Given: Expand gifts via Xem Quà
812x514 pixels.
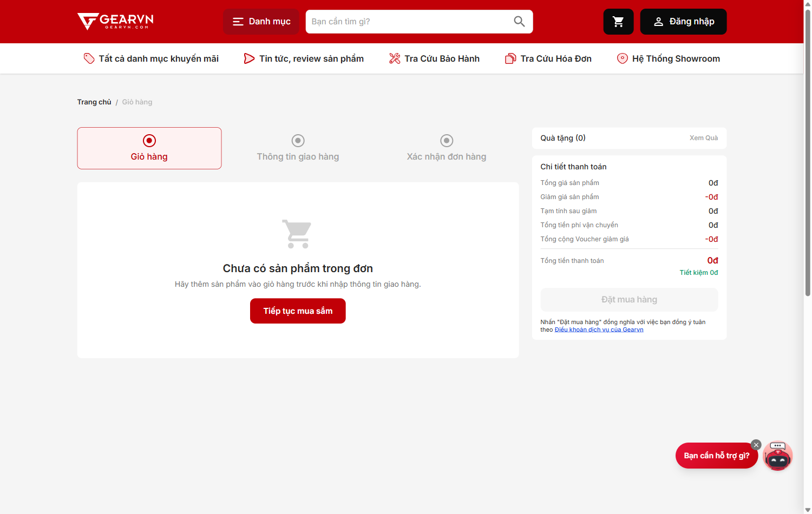Looking at the screenshot, I should (x=704, y=138).
